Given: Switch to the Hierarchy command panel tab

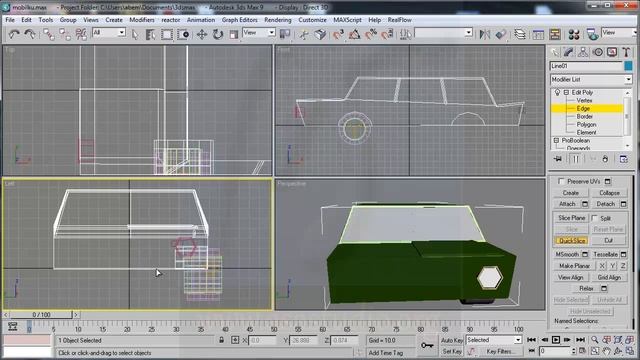Looking at the screenshot, I should point(583,52).
